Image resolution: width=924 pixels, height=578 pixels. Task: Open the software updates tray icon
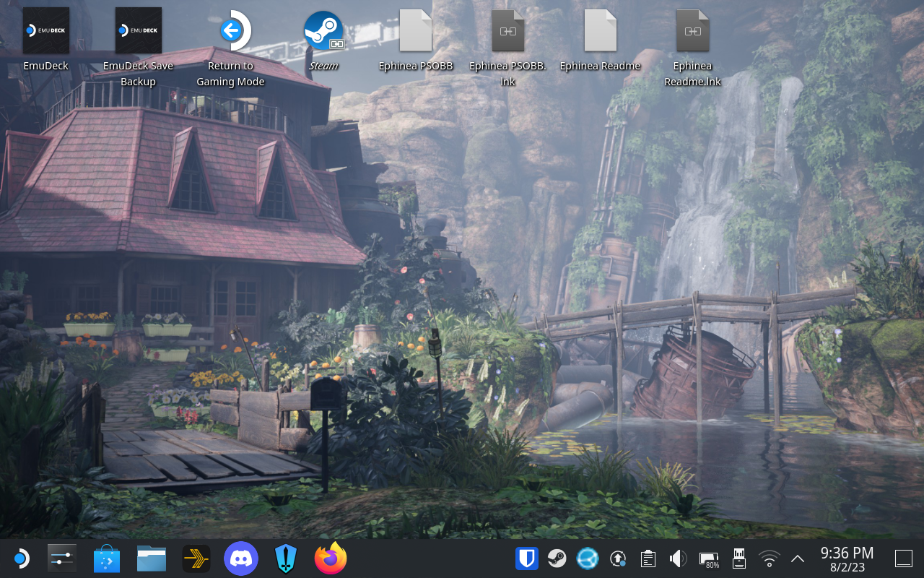(x=618, y=558)
